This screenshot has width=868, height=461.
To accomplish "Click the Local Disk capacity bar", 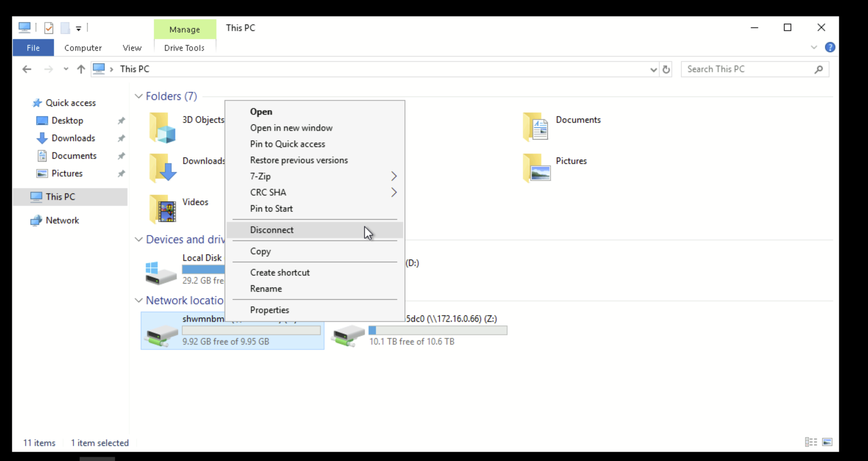I will (x=203, y=269).
